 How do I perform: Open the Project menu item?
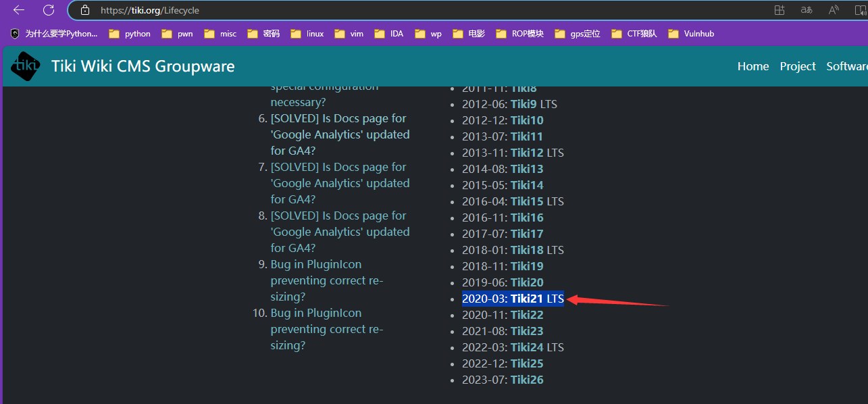pos(798,66)
